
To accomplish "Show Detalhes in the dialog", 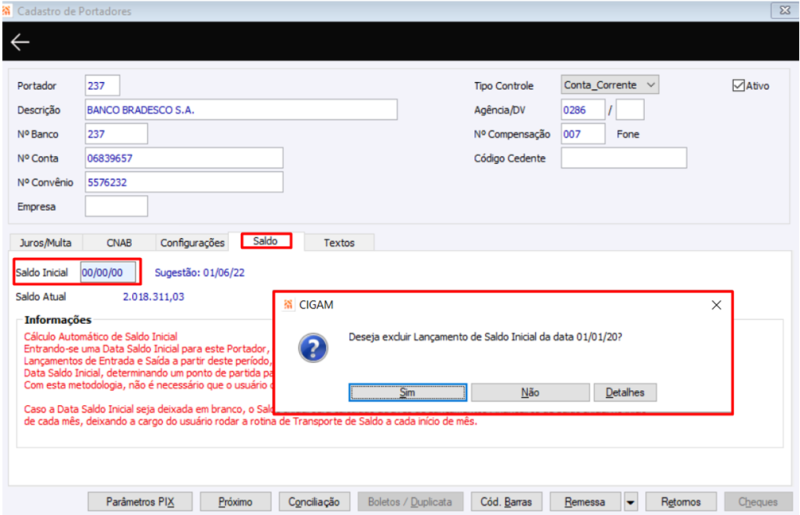I will (625, 393).
